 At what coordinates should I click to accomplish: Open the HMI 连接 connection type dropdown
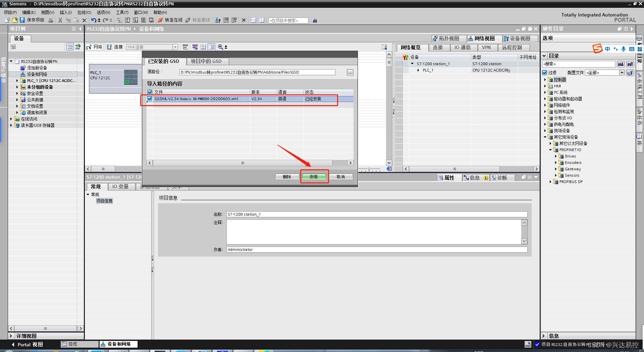pyautogui.click(x=175, y=47)
